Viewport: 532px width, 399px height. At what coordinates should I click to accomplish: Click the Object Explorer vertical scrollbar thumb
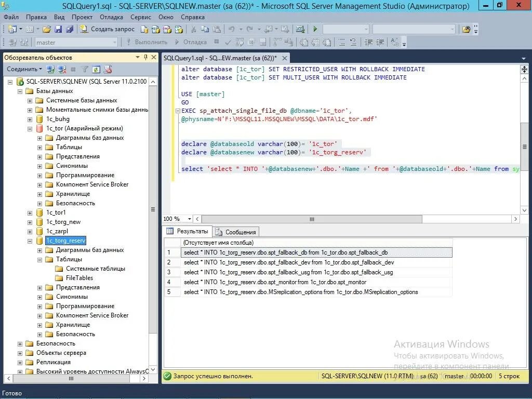coord(153,209)
